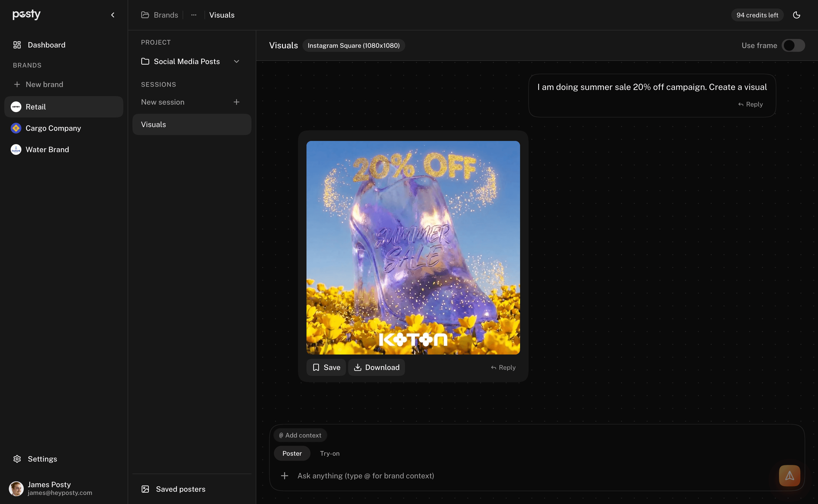Screen dimensions: 818x504
Task: Click the Settings gear icon
Action: coord(17,459)
